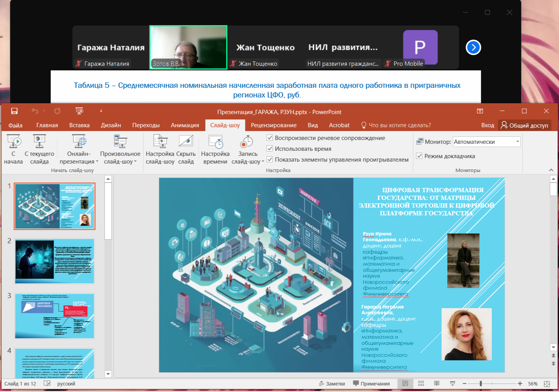Toggle Использовать время checkbox

click(270, 149)
